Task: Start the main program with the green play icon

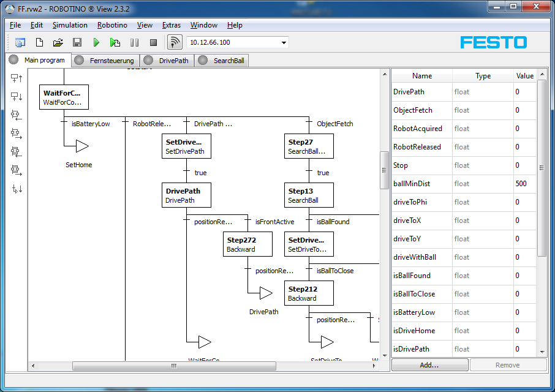Action: 96,42
